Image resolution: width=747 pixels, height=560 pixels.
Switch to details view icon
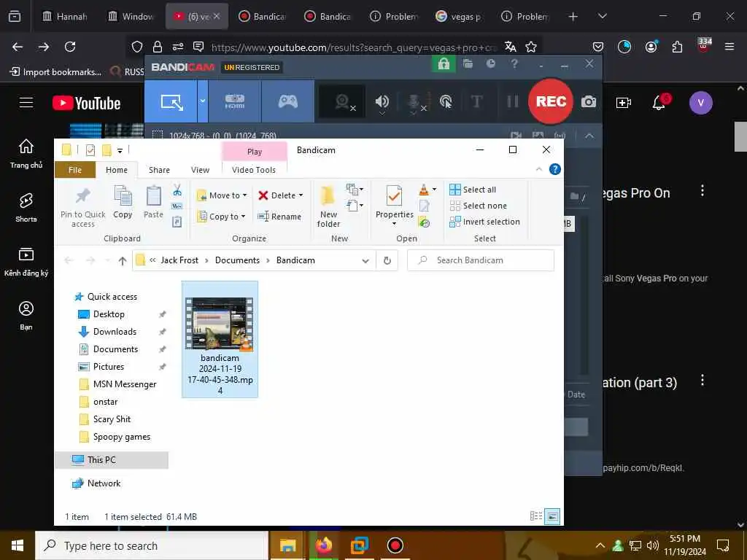536,516
